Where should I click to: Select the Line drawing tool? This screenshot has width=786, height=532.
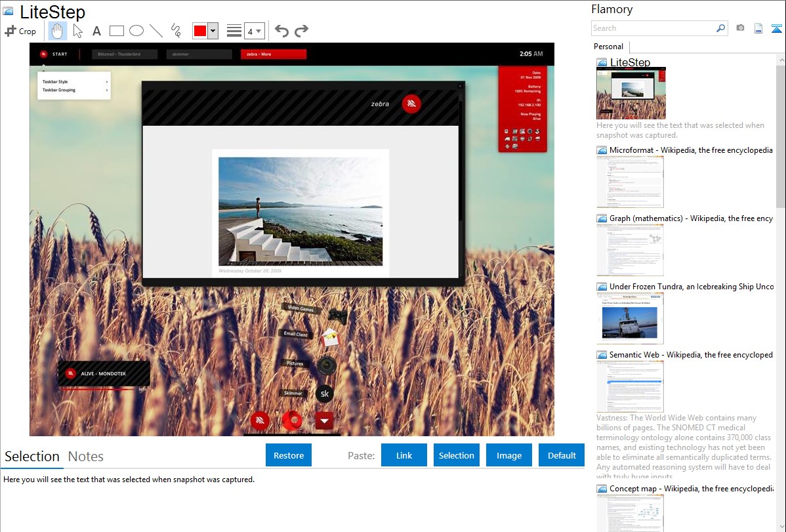point(156,31)
